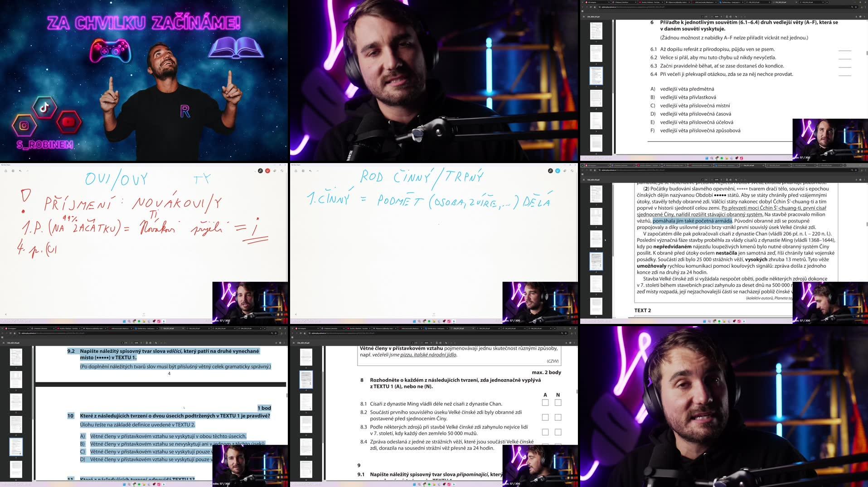Open Chrome's three-dot menu
868x487 pixels.
coord(865,7)
